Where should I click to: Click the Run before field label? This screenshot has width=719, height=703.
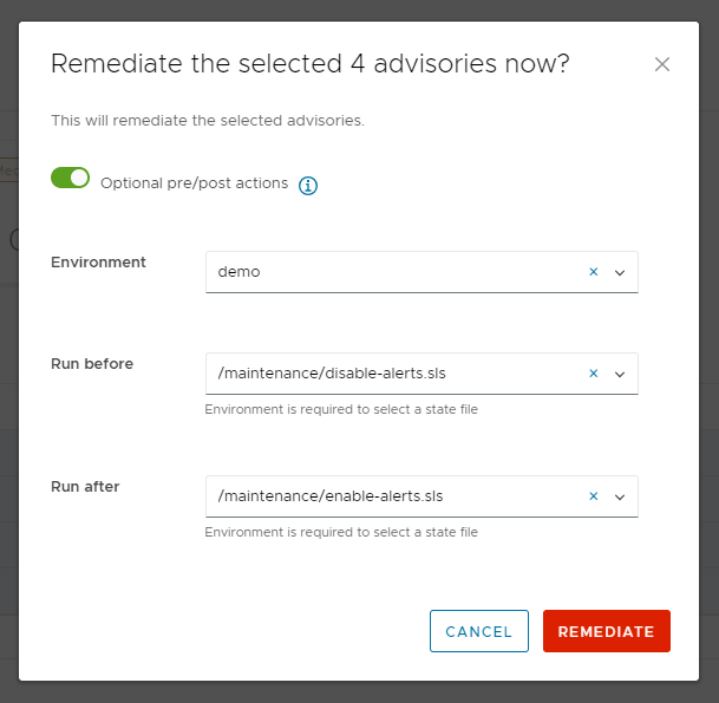click(92, 364)
